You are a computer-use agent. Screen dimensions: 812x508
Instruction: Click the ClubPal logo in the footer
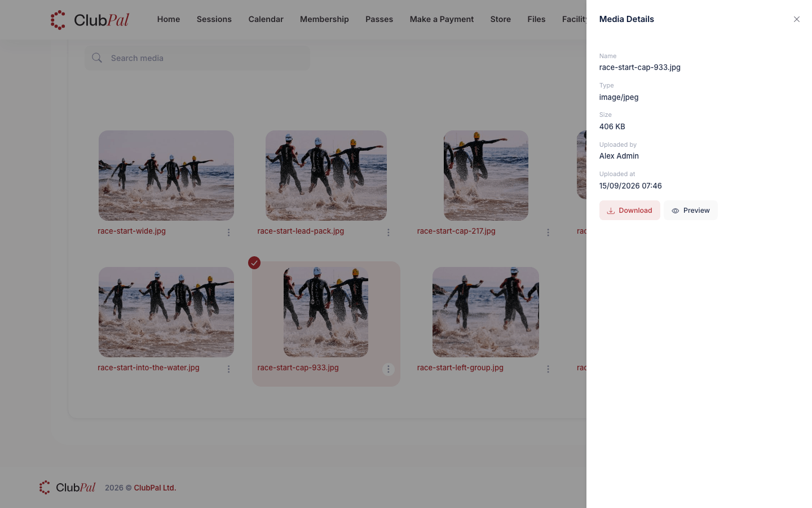[x=67, y=487]
